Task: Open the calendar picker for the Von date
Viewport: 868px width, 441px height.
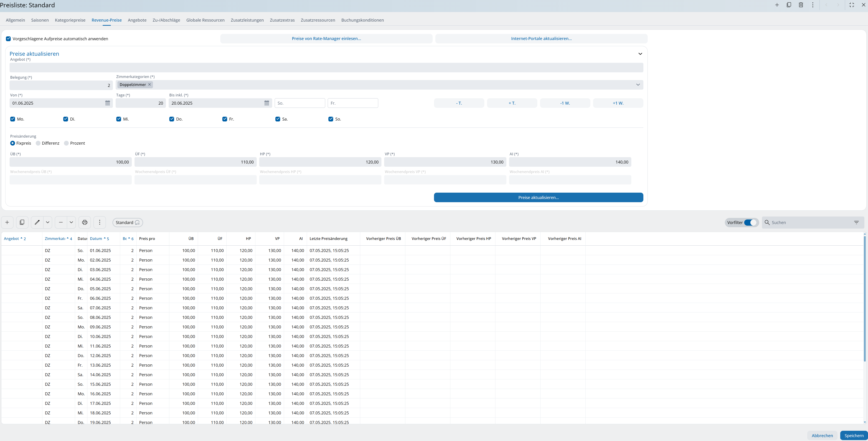Action: coord(107,103)
